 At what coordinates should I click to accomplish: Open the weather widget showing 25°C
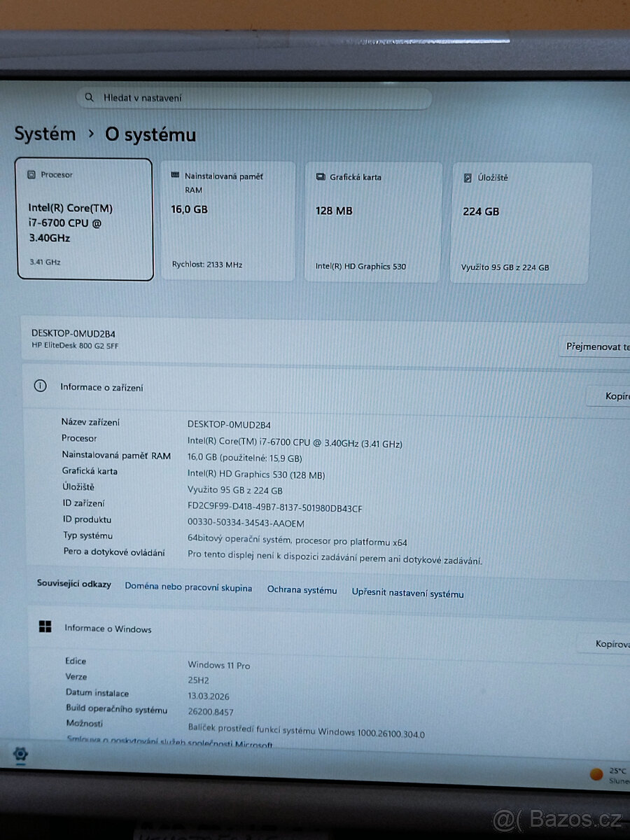[x=610, y=774]
